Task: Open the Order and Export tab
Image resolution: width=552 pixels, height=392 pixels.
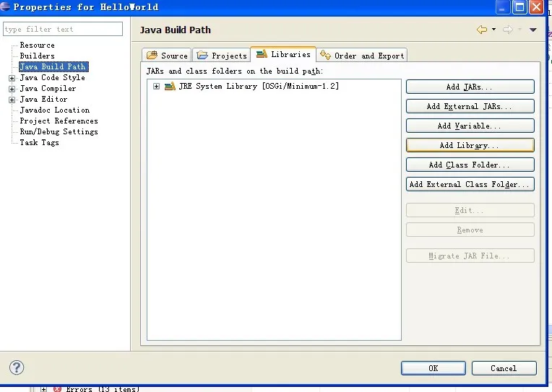Action: pyautogui.click(x=362, y=56)
